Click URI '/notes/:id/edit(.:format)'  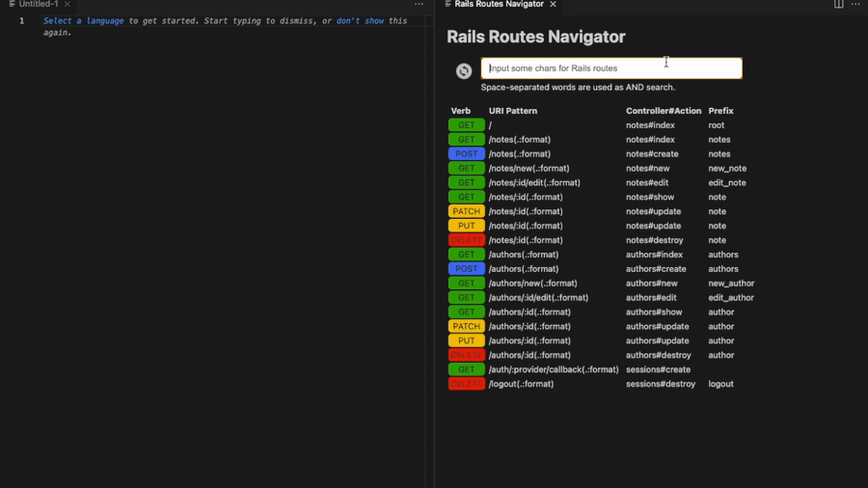[x=534, y=182]
